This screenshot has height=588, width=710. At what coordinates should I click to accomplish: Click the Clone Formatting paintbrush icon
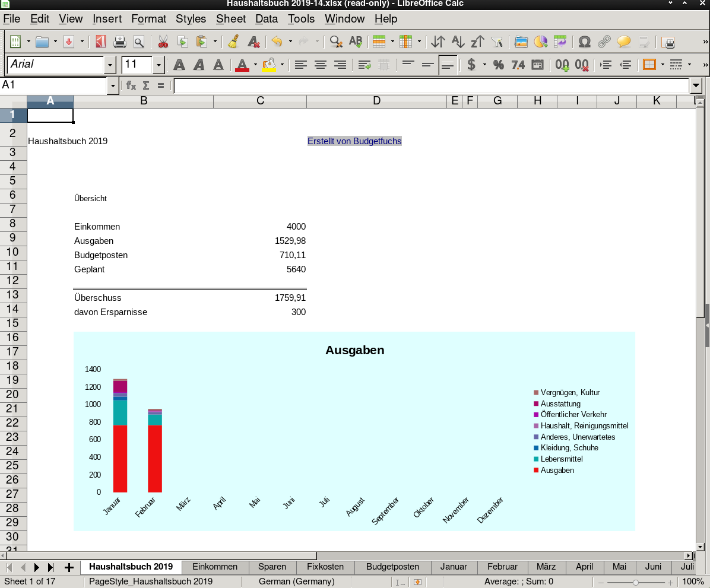(x=234, y=42)
